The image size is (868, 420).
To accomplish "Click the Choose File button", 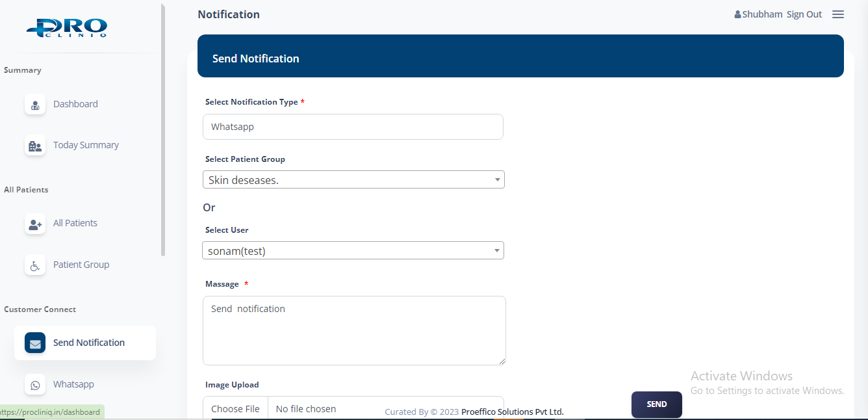I will click(235, 409).
